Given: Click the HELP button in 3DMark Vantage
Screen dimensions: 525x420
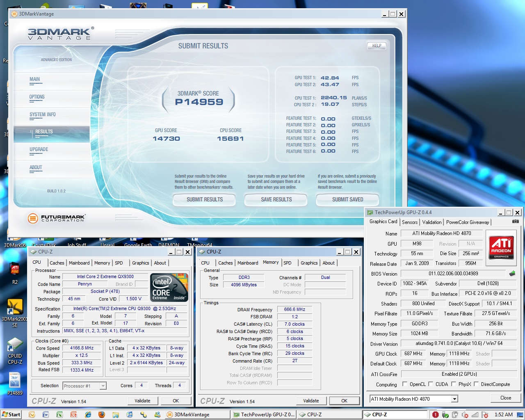Looking at the screenshot, I should pos(377,46).
